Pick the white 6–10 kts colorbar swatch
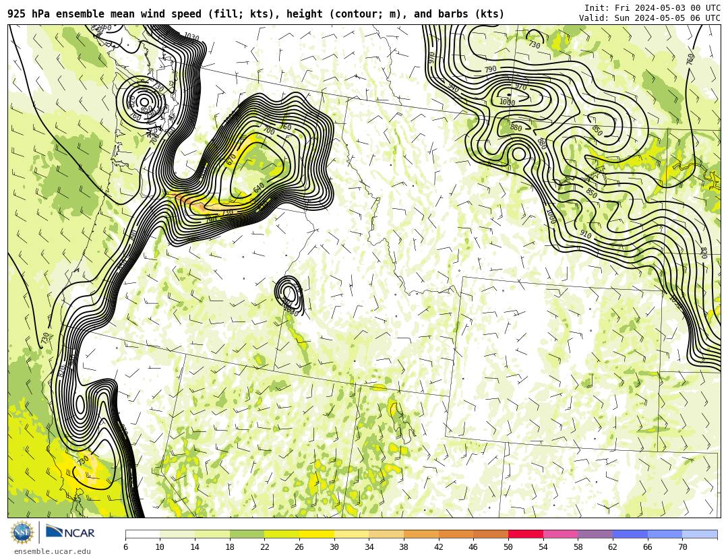This screenshot has width=728, height=560. pyautogui.click(x=142, y=534)
